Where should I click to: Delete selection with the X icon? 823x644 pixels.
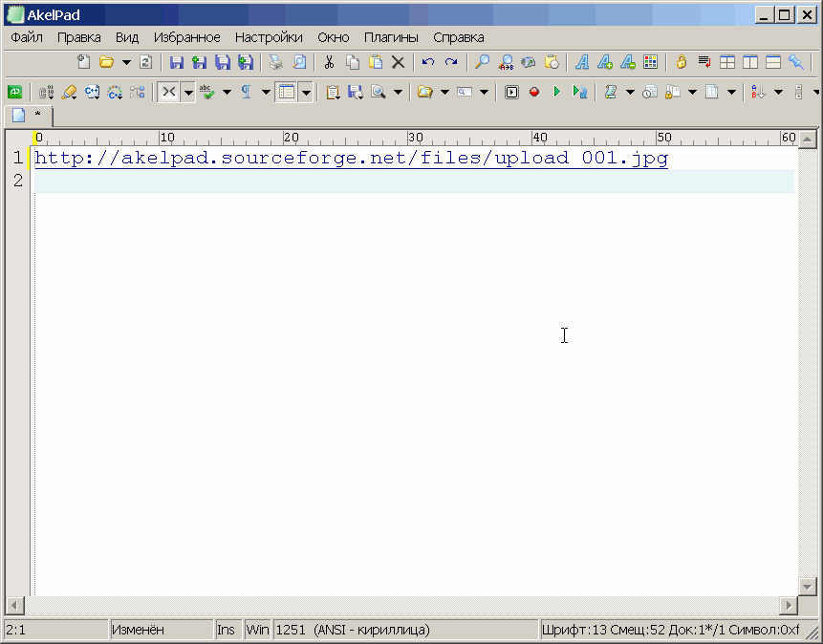[x=399, y=62]
